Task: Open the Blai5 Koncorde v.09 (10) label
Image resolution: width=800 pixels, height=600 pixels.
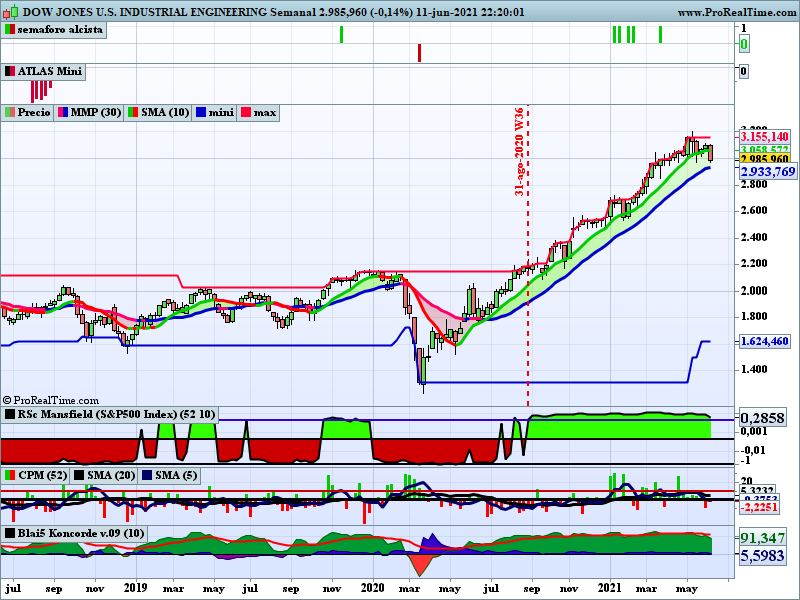Action: tap(81, 534)
